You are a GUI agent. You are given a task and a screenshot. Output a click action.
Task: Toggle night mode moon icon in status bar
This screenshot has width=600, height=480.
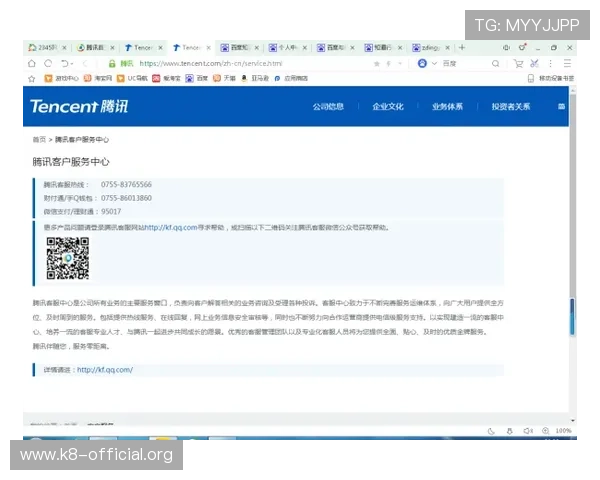491,431
